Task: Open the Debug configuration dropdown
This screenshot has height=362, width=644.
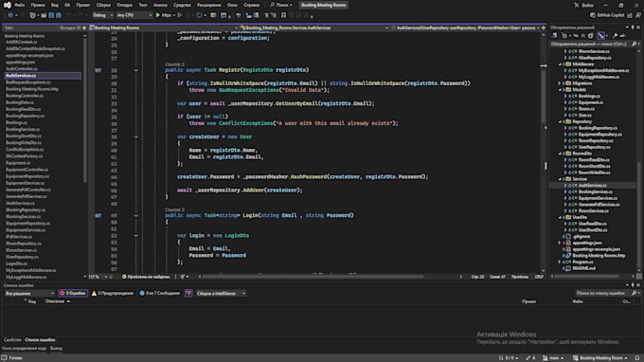Action: [x=102, y=15]
